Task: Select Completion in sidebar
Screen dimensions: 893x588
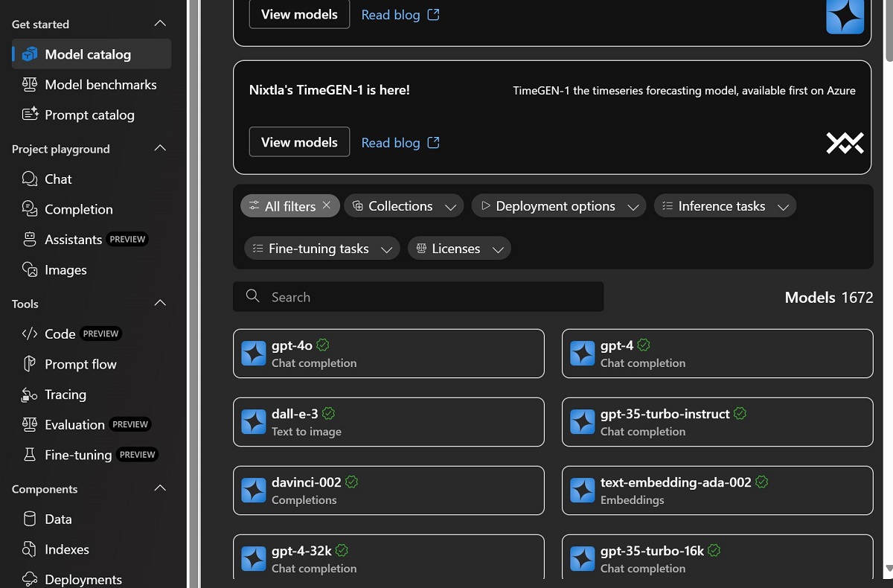Action: (92, 209)
